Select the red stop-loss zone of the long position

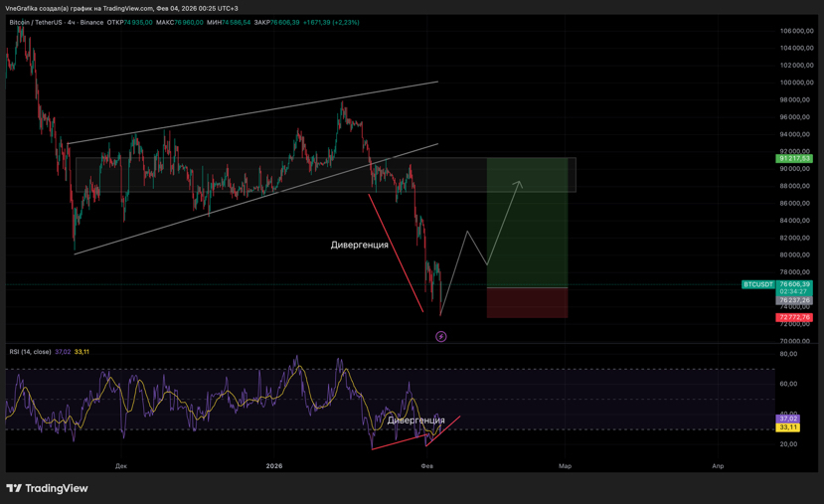pyautogui.click(x=527, y=303)
